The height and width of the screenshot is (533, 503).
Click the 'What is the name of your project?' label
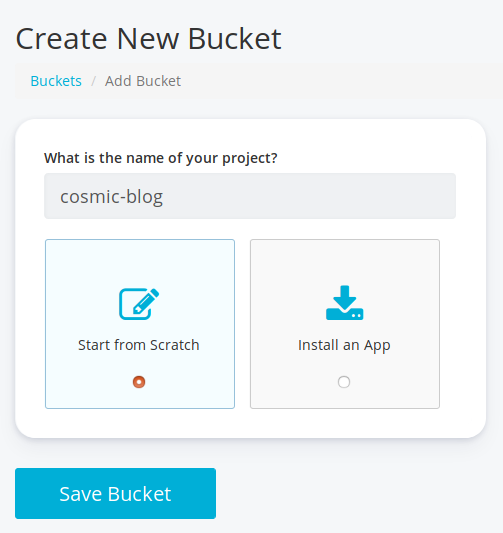pyautogui.click(x=161, y=158)
